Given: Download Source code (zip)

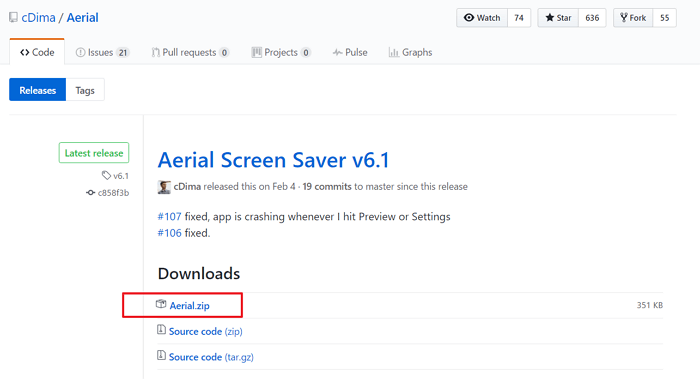Looking at the screenshot, I should [x=205, y=331].
